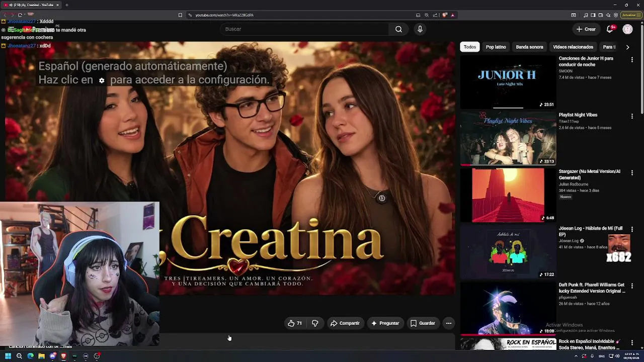Select the Banda sonora filter chip
This screenshot has height=362, width=644.
pyautogui.click(x=529, y=47)
